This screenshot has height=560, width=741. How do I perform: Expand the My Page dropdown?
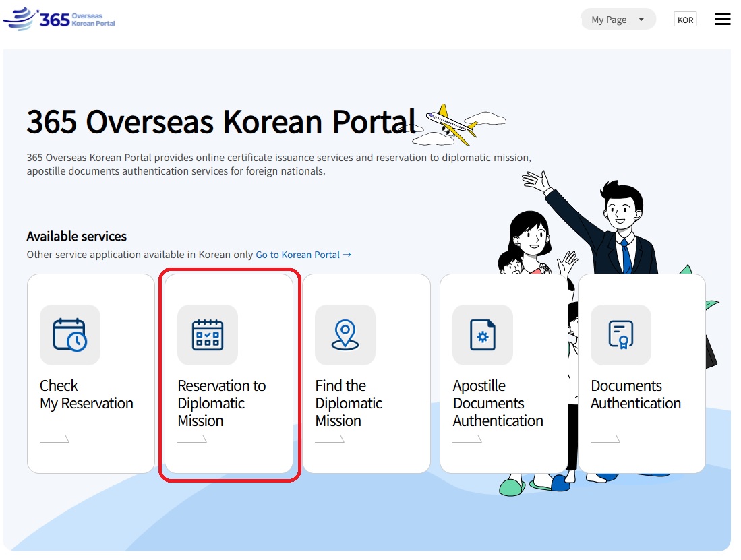[618, 20]
